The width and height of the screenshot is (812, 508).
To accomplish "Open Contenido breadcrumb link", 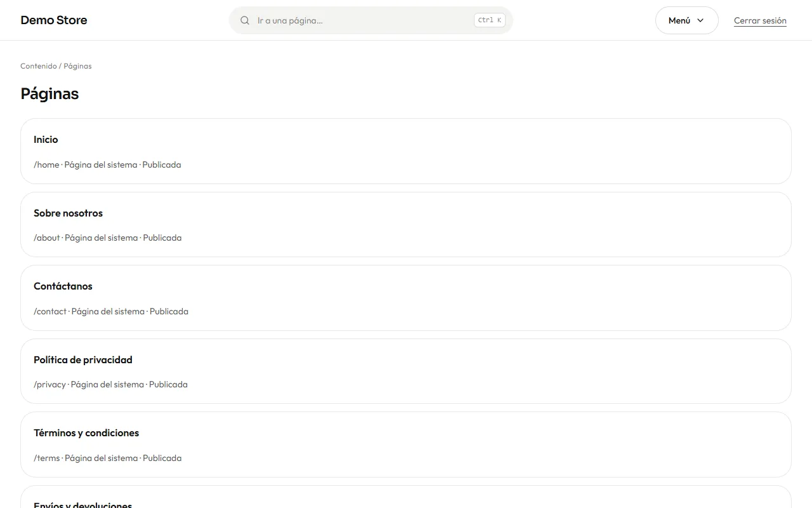I will click(x=39, y=66).
